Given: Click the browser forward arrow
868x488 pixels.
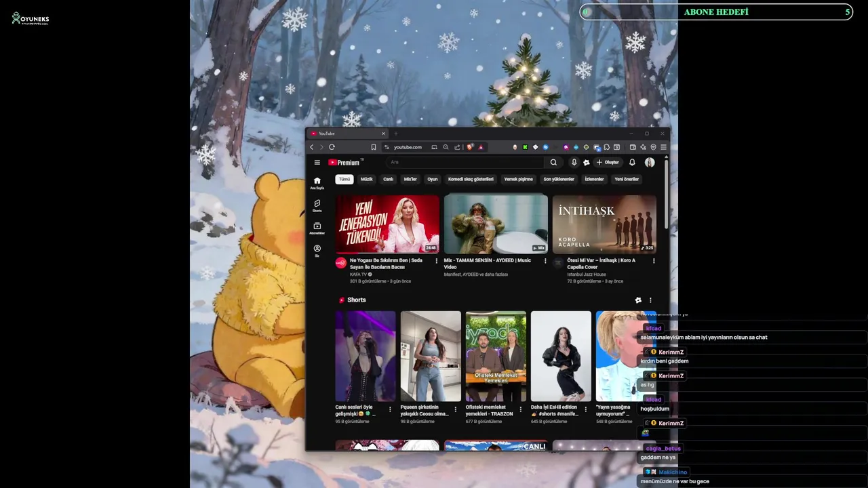Looking at the screenshot, I should pyautogui.click(x=321, y=147).
